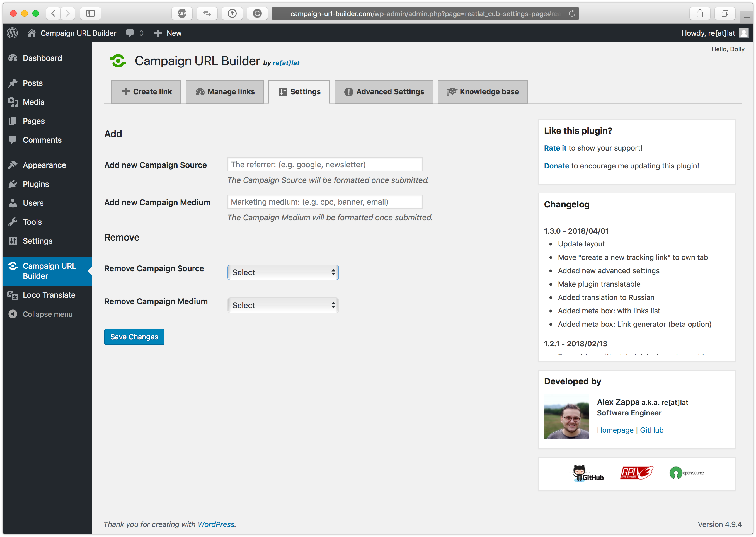Click the Settings sliders icon in sidebar
This screenshot has height=537, width=756.
tap(13, 241)
